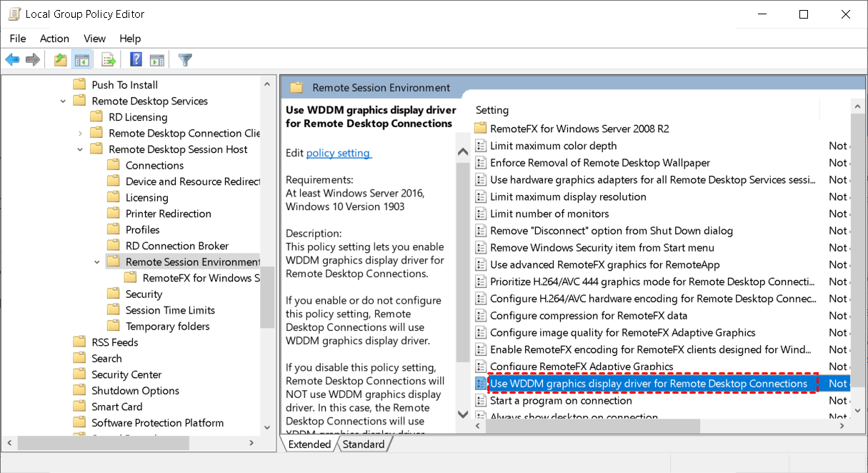Click the 'policy setting' edit link
Image resolution: width=868 pixels, height=473 pixels.
(x=338, y=153)
